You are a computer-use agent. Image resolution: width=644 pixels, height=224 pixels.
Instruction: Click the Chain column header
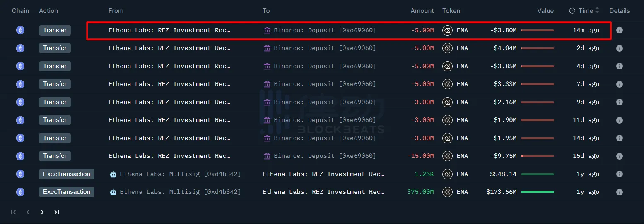point(20,11)
